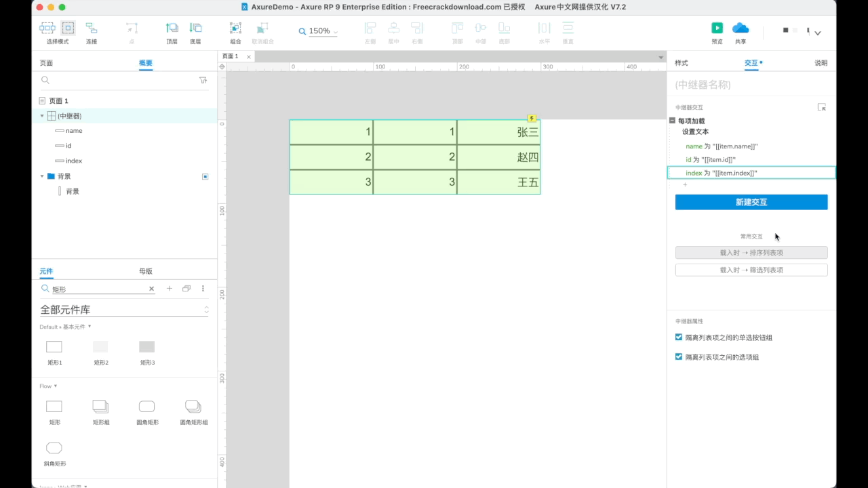Click the 取消组合 ungroup icon
This screenshot has width=868, height=488.
[x=263, y=28]
